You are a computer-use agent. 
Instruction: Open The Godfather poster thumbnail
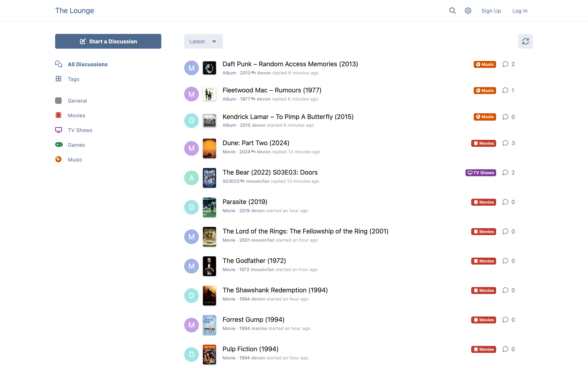point(209,266)
